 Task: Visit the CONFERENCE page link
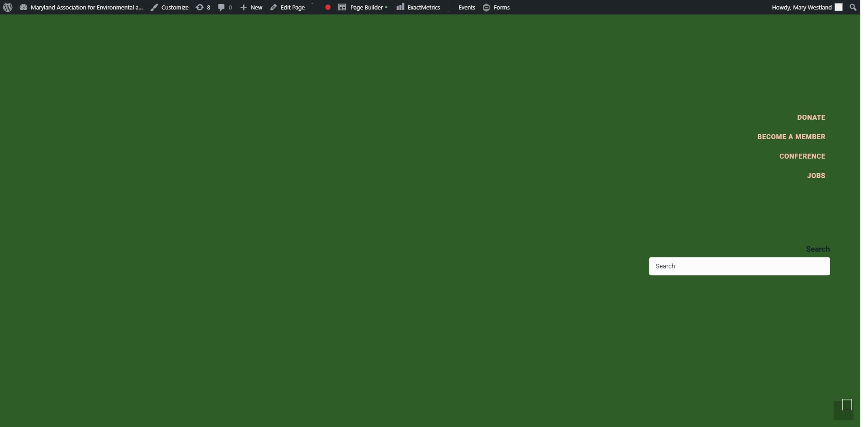(x=802, y=156)
